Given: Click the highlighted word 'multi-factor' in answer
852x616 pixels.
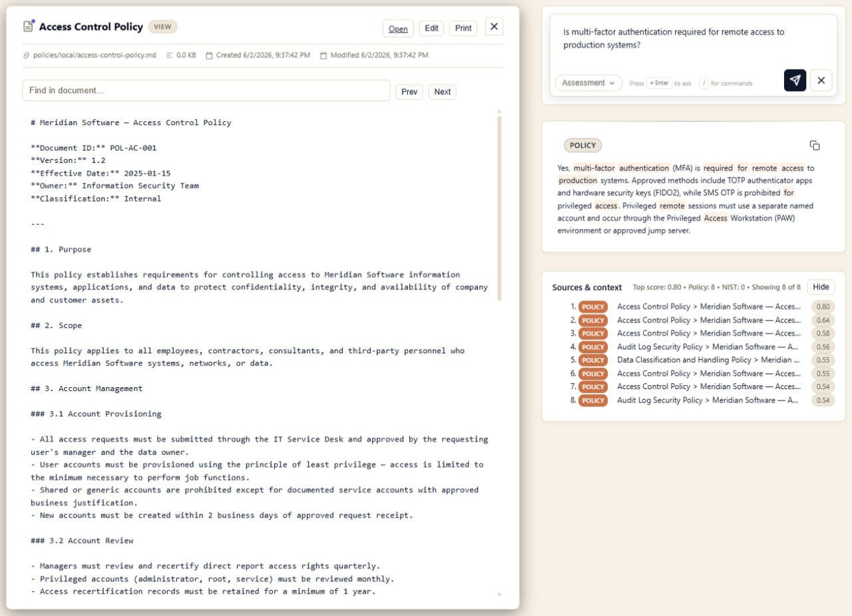Looking at the screenshot, I should (x=594, y=168).
